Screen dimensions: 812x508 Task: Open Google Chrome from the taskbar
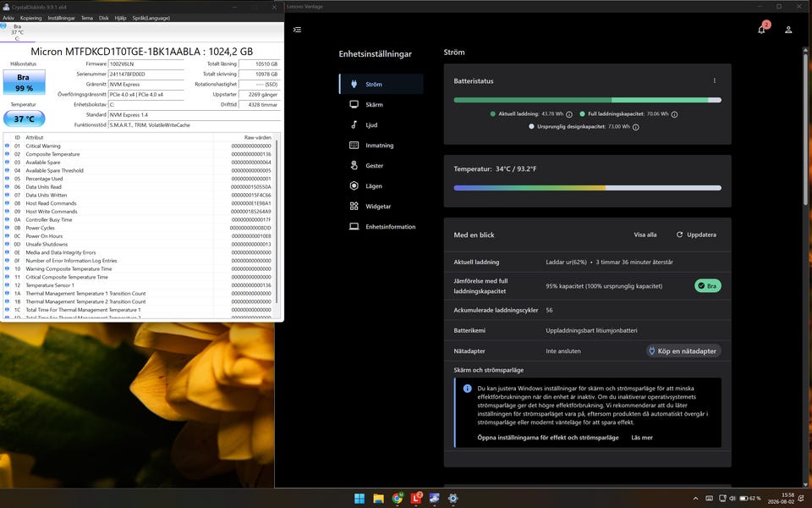[398, 498]
